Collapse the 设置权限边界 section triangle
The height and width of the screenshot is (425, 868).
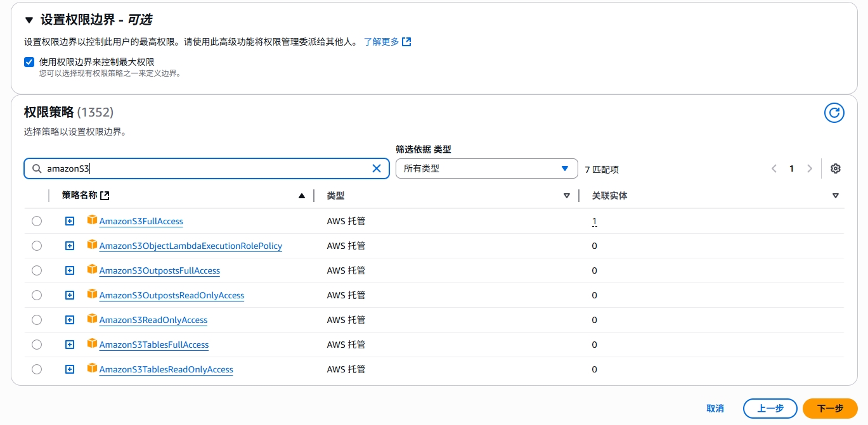[x=29, y=20]
